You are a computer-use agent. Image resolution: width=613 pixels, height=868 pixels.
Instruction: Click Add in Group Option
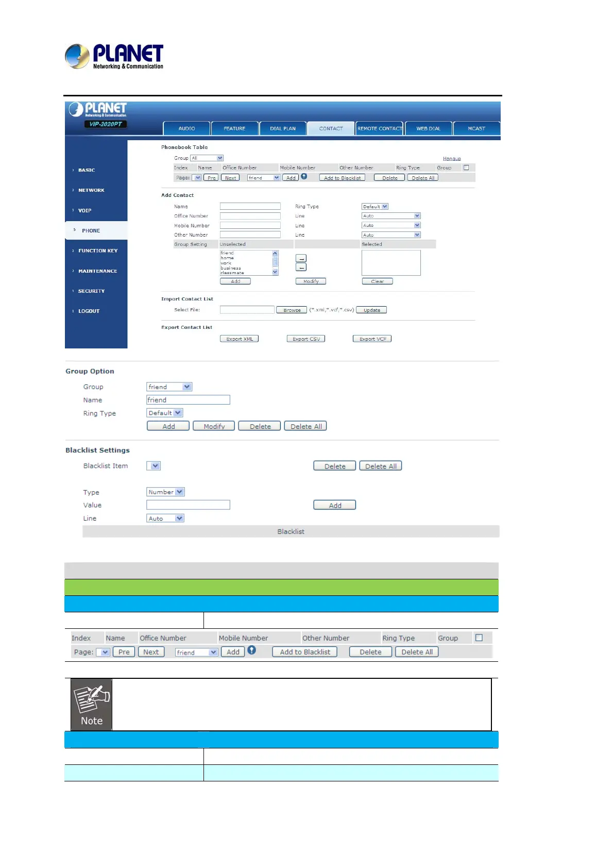pyautogui.click(x=168, y=426)
